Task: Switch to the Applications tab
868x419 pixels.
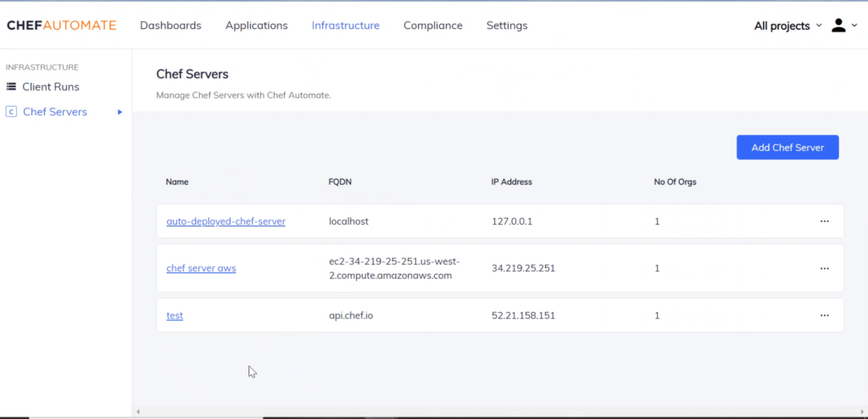Action: 256,25
